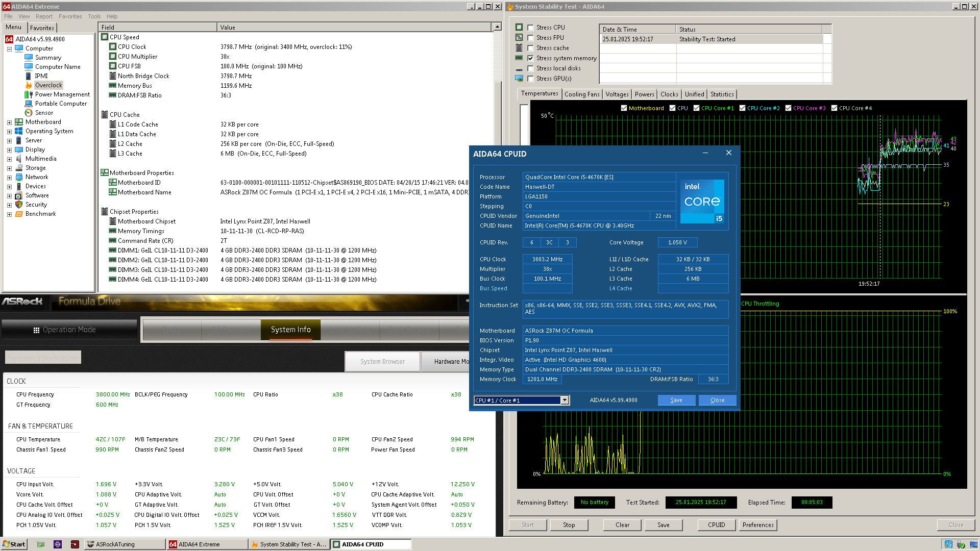The width and height of the screenshot is (980, 551).
Task: Click the Windows Start button
Action: (14, 544)
